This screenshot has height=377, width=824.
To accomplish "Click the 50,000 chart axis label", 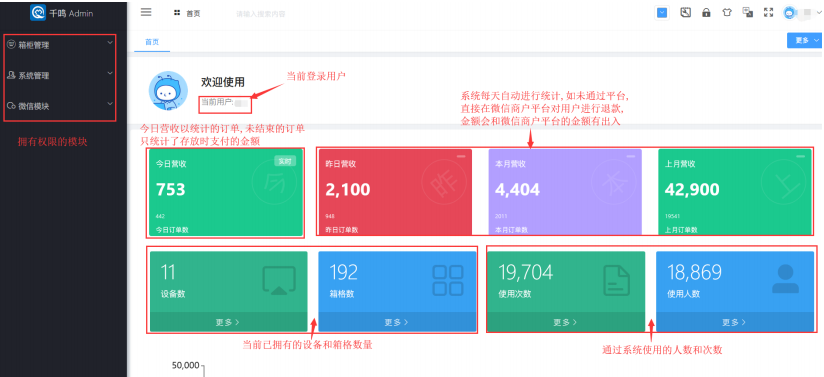I will [x=186, y=365].
